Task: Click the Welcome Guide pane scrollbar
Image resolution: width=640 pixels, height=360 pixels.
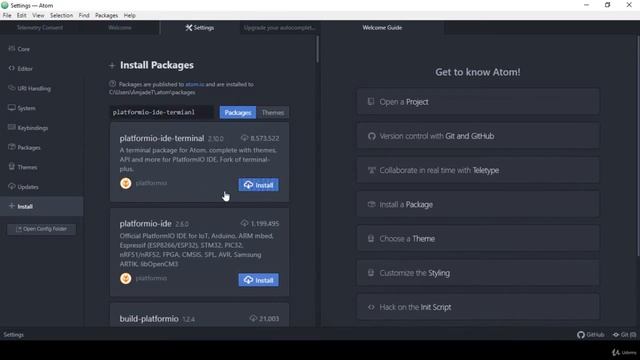Action: [x=638, y=146]
